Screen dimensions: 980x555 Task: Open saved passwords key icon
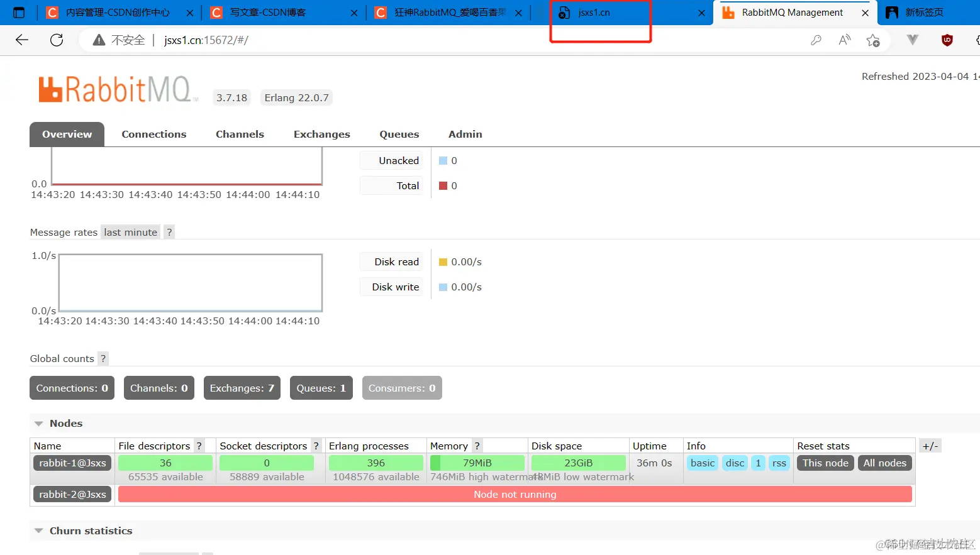pyautogui.click(x=816, y=40)
